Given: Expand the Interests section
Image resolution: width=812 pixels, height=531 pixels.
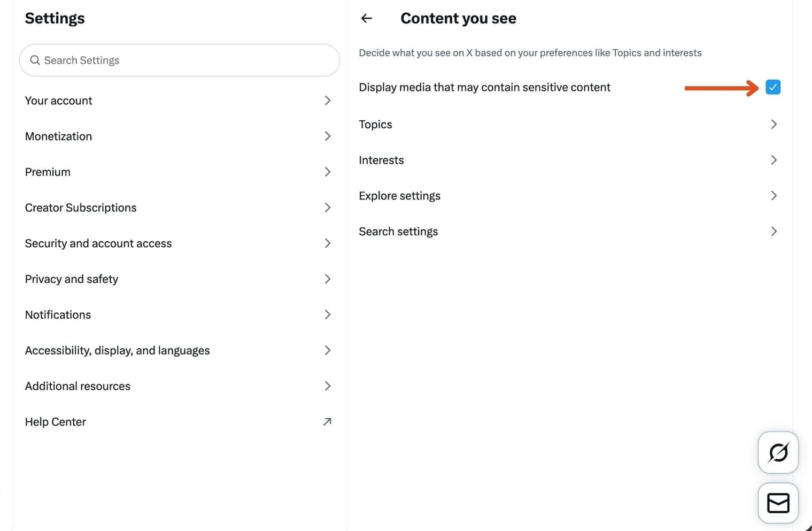Looking at the screenshot, I should tap(774, 160).
